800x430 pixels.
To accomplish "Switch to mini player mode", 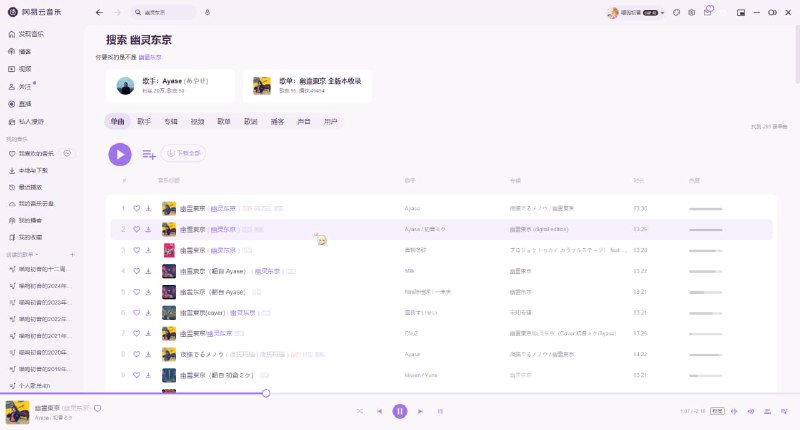I will 740,12.
